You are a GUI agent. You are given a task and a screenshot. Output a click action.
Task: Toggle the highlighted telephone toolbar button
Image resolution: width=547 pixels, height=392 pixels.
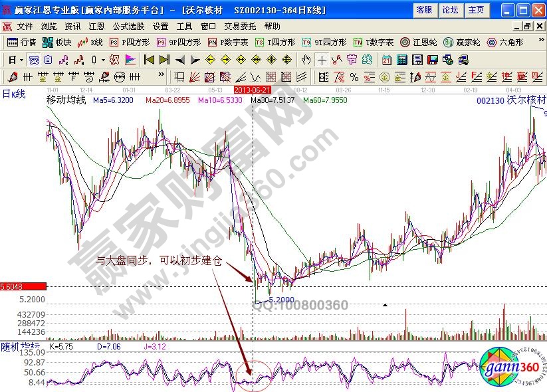pos(33,59)
